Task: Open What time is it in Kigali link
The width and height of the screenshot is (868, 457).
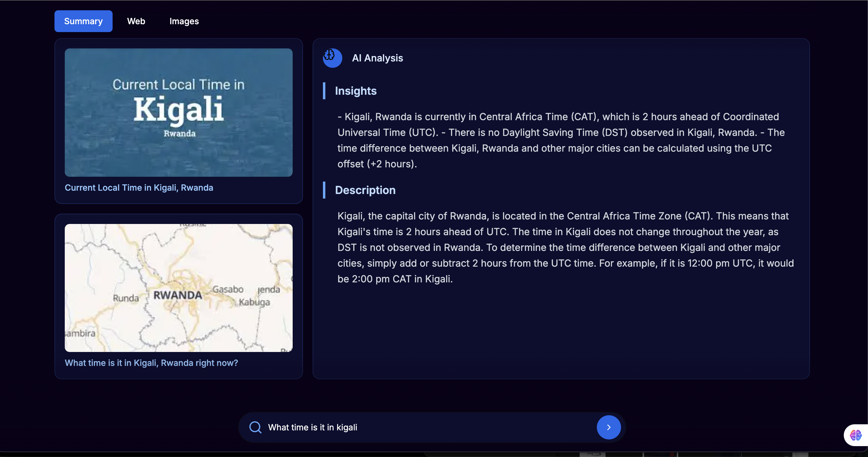Action: click(x=151, y=363)
